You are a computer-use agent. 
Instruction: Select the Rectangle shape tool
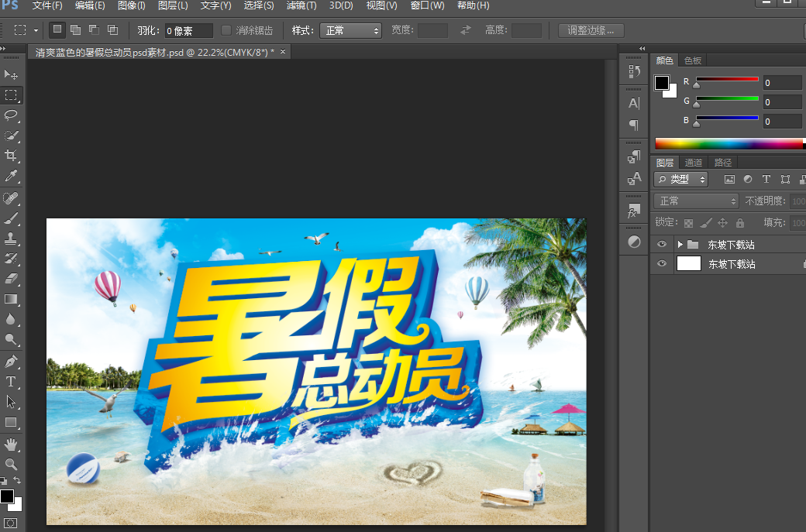coord(11,422)
